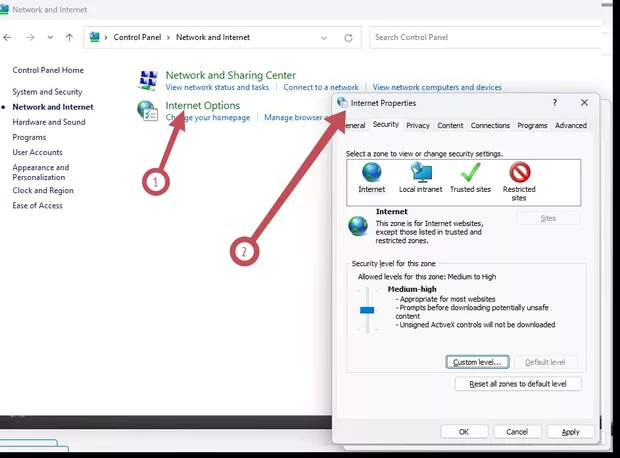Click View network status and tasks
The width and height of the screenshot is (620, 458).
[x=217, y=87]
